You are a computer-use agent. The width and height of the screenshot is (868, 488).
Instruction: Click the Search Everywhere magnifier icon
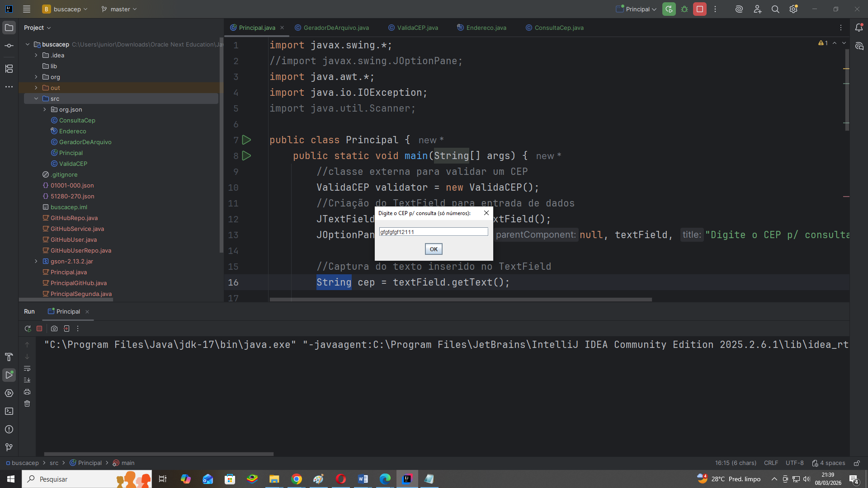click(775, 9)
